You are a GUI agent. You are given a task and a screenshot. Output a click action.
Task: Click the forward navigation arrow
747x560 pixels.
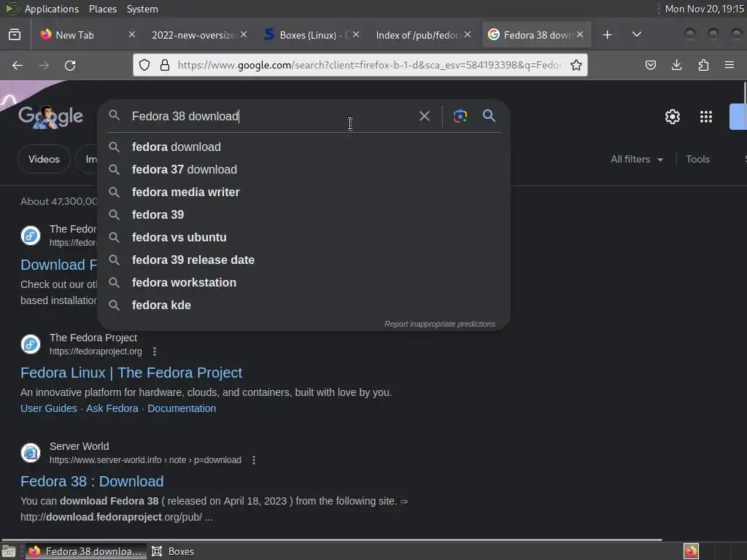44,65
